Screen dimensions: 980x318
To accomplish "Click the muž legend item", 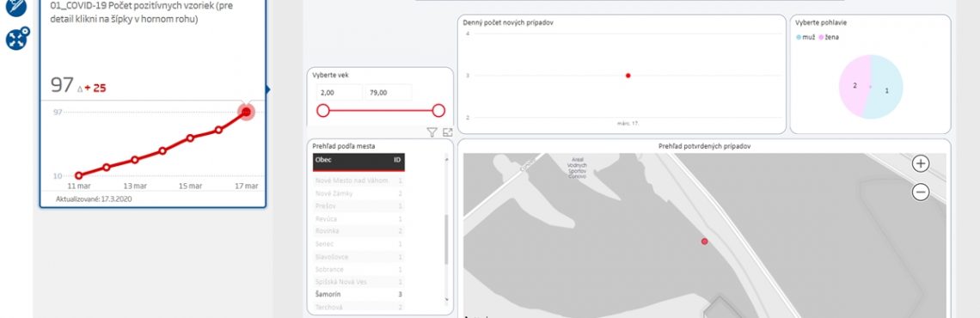I will (805, 38).
